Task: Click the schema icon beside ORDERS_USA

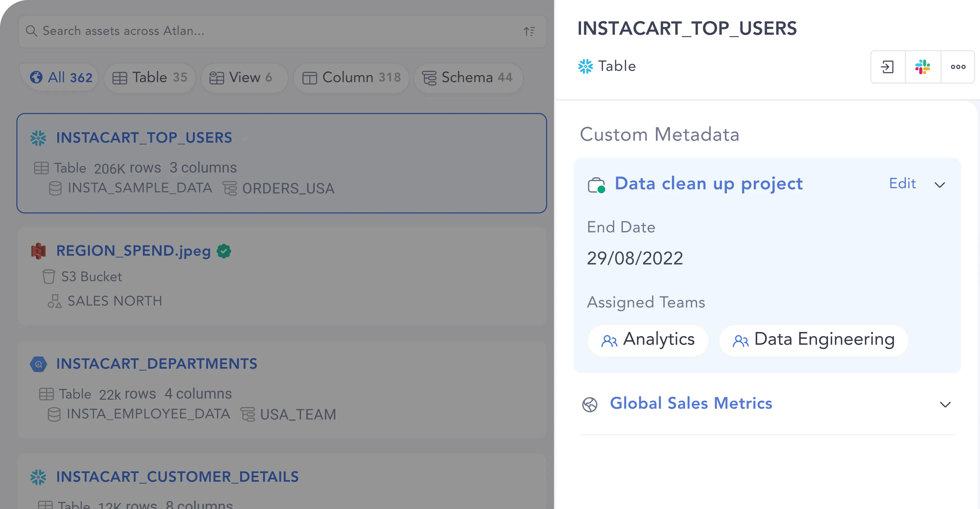Action: 230,188
